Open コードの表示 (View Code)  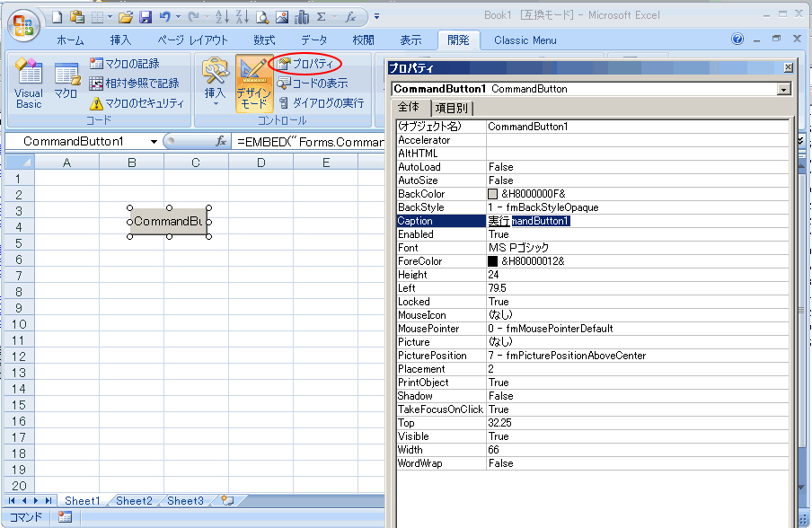312,84
